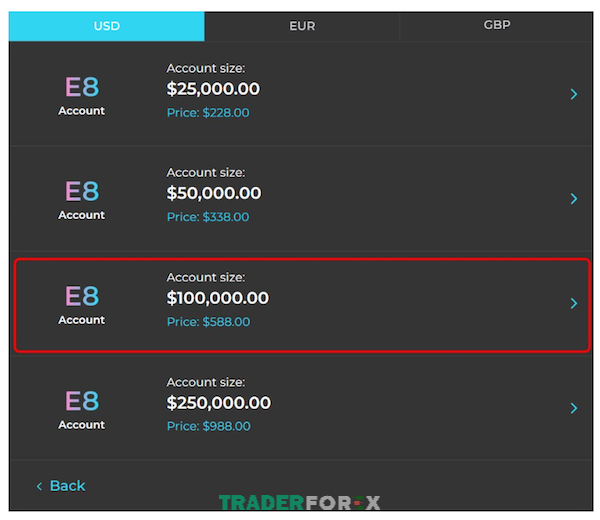Click the left chevron beside Back
Screen dimensions: 600x520
39,486
